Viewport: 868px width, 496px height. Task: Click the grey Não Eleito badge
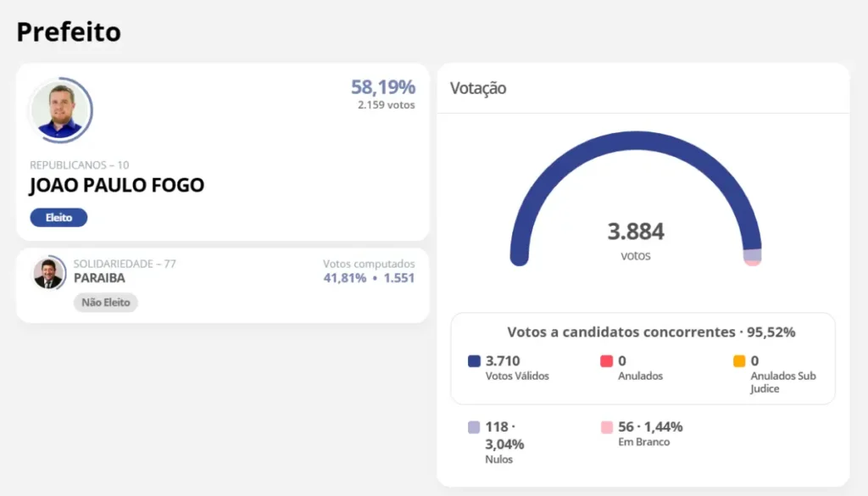[x=105, y=303]
